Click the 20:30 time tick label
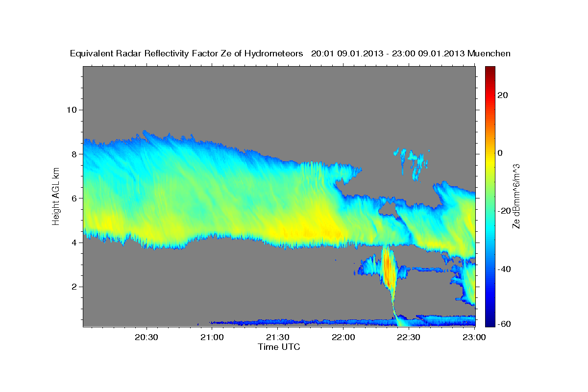 click(147, 337)
